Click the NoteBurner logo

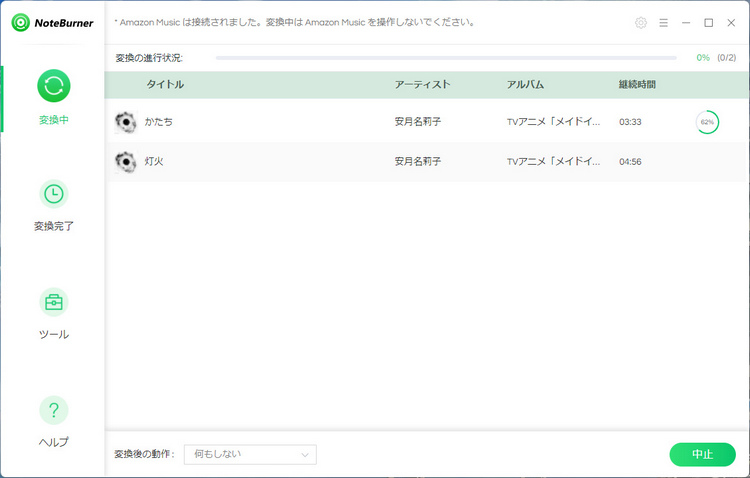coord(52,22)
